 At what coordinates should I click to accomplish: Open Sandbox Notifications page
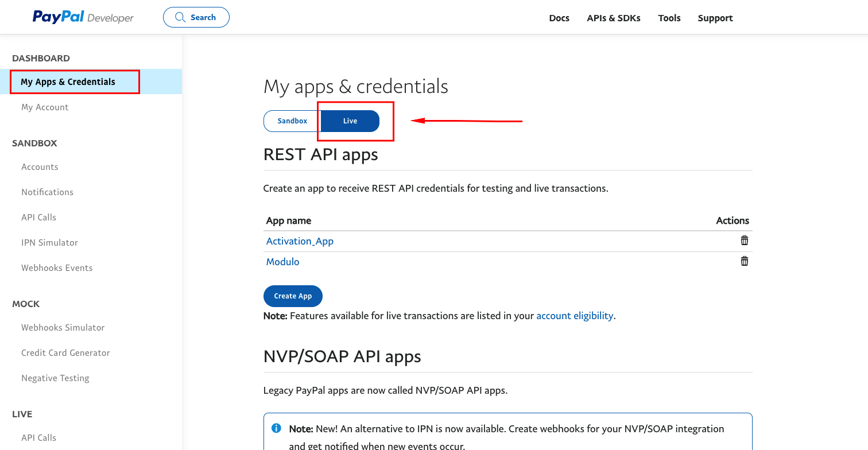pyautogui.click(x=47, y=192)
